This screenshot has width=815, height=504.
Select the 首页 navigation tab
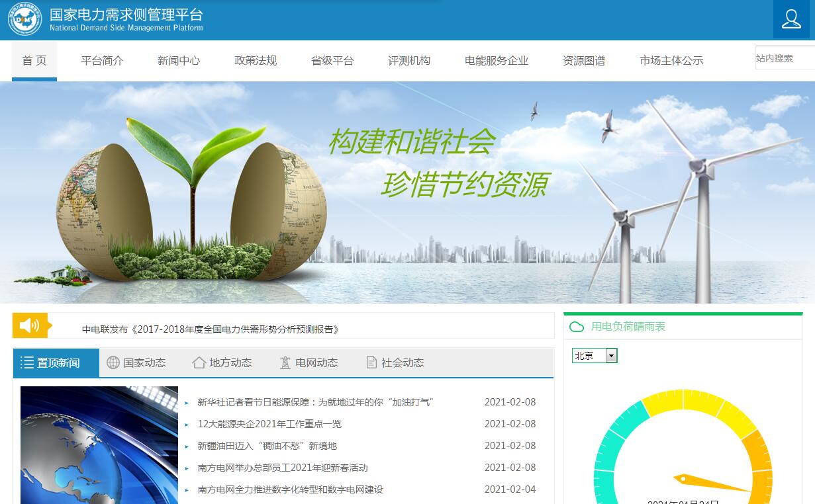tap(34, 61)
